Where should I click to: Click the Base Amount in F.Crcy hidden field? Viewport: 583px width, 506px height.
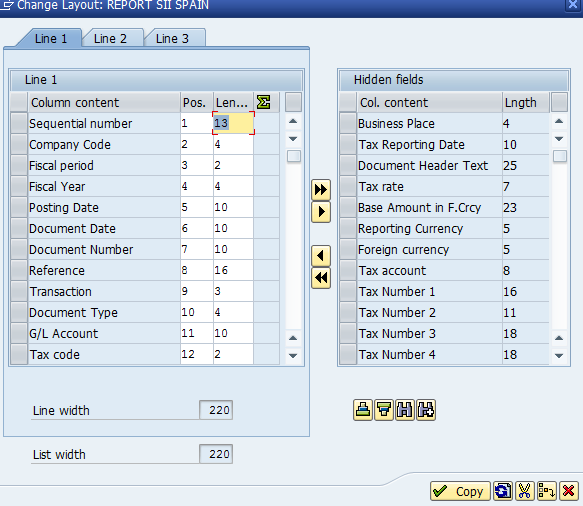click(x=420, y=207)
